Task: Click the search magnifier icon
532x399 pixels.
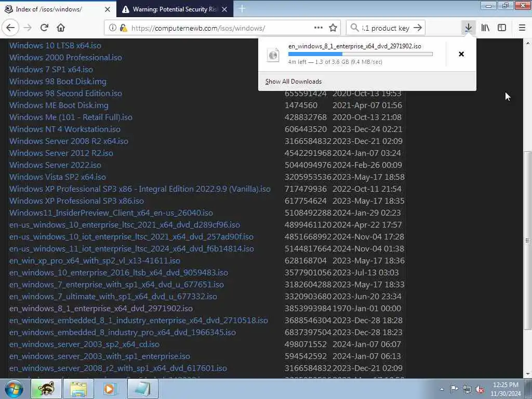Action: coord(354,28)
